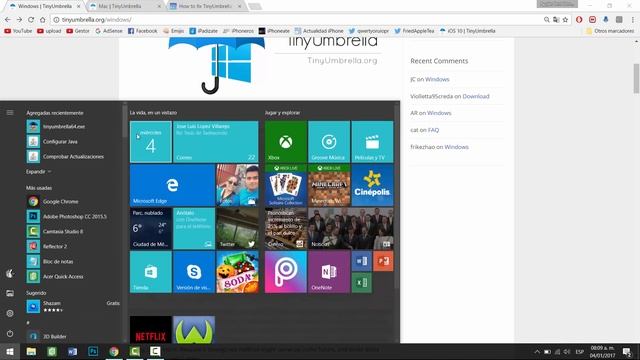Launch the Microsoft Edge tile
The width and height of the screenshot is (640, 360).
pos(172,185)
